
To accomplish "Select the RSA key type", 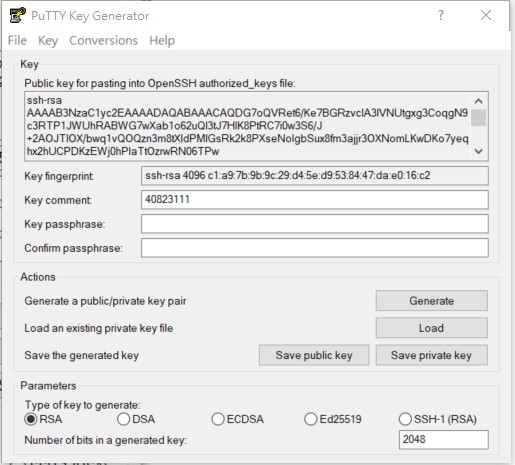I will [31, 419].
